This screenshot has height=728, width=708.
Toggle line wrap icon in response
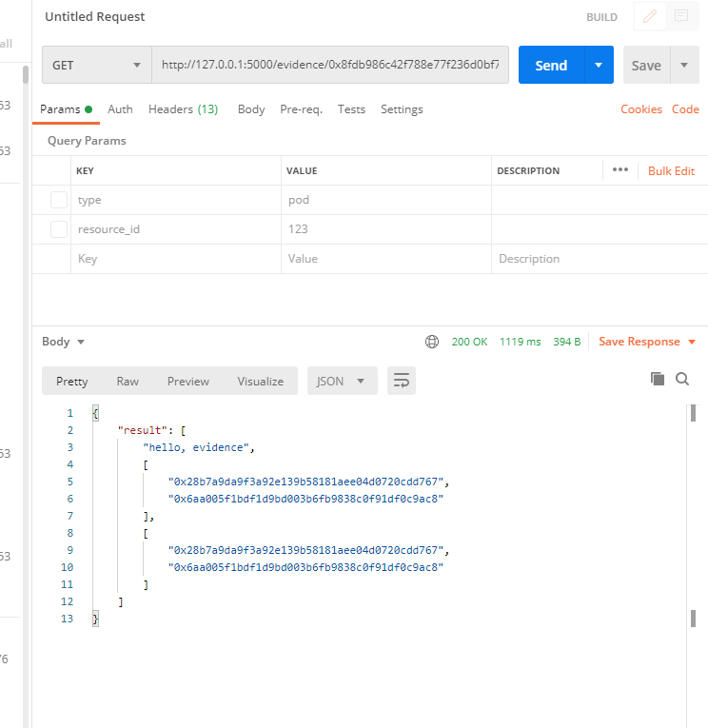(402, 381)
